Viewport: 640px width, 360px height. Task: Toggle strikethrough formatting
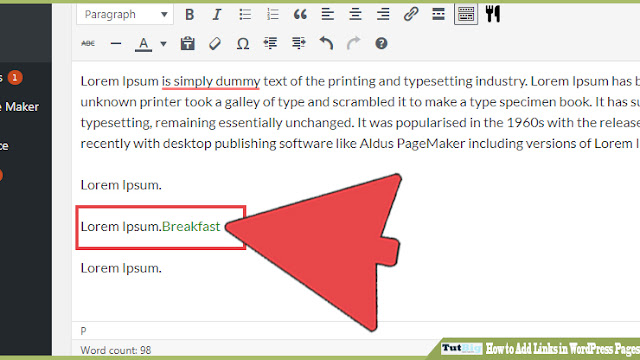[x=88, y=43]
